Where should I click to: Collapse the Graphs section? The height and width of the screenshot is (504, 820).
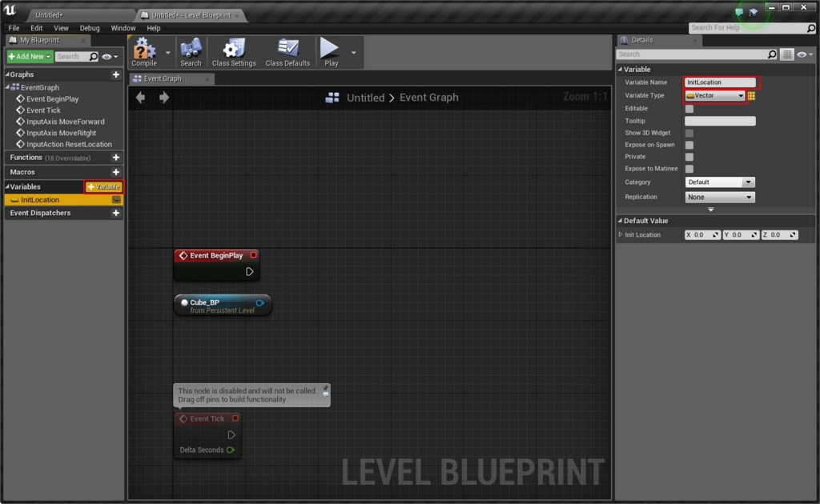pos(7,74)
